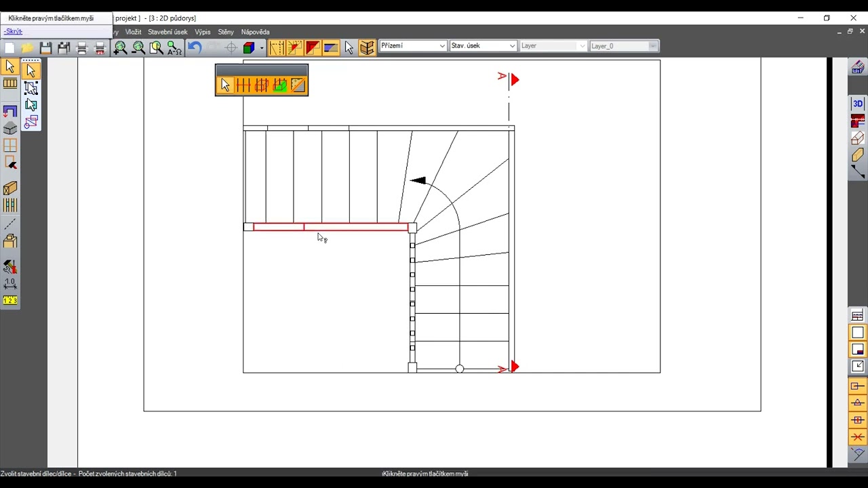Viewport: 868px width, 488px height.
Task: Expand the Layer_0 dropdown
Action: click(x=624, y=46)
